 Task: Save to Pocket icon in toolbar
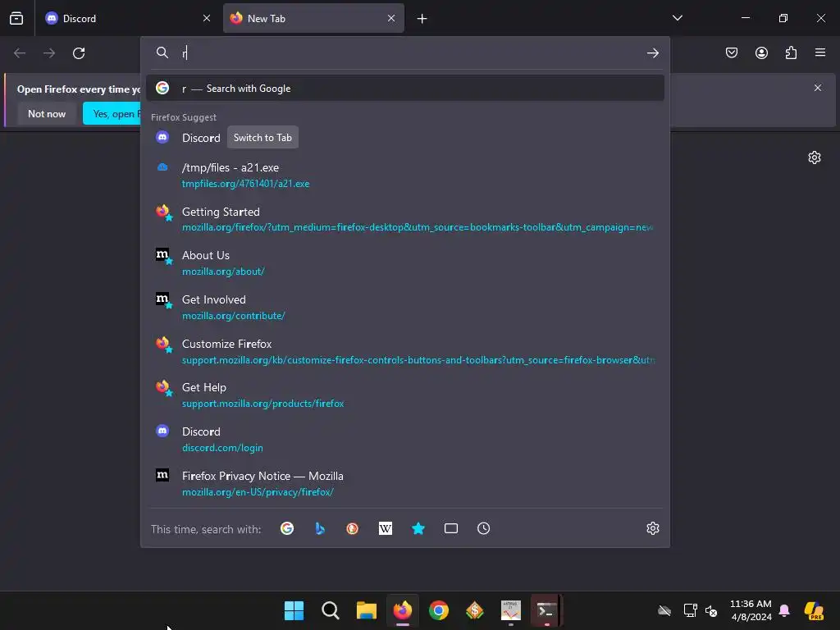(731, 52)
